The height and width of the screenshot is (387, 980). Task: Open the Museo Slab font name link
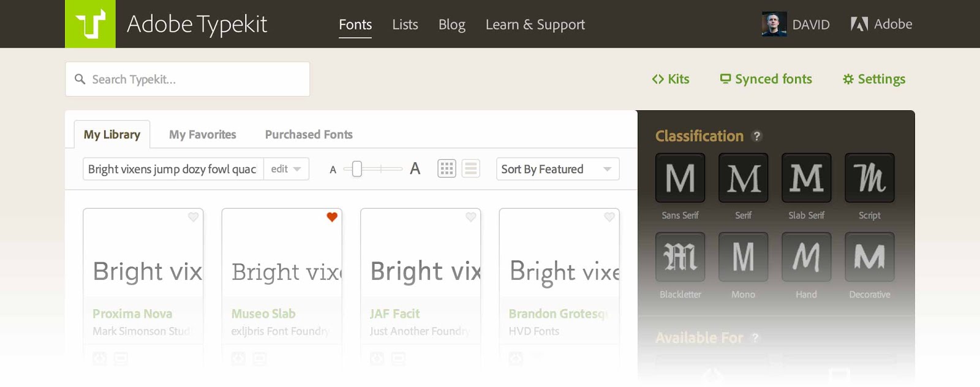[263, 314]
